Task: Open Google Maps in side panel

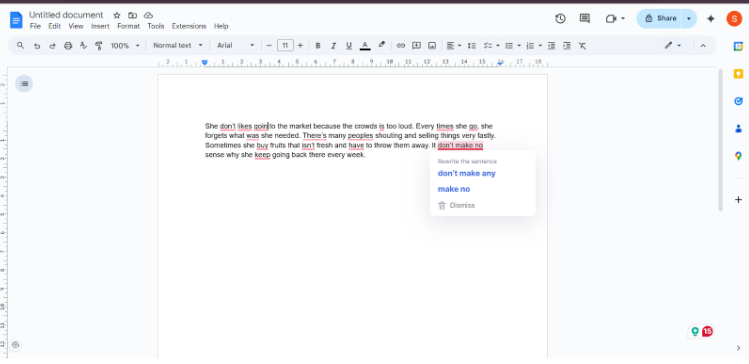Action: (x=738, y=156)
